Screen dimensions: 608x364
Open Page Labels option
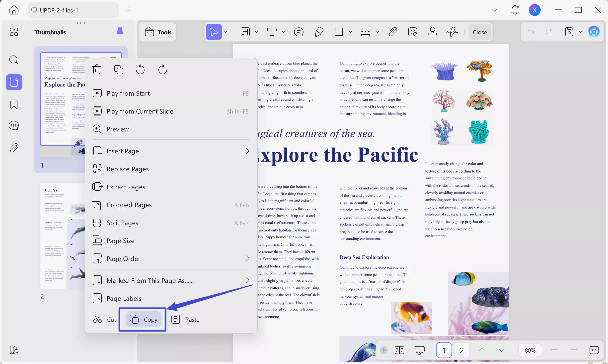(x=171, y=298)
